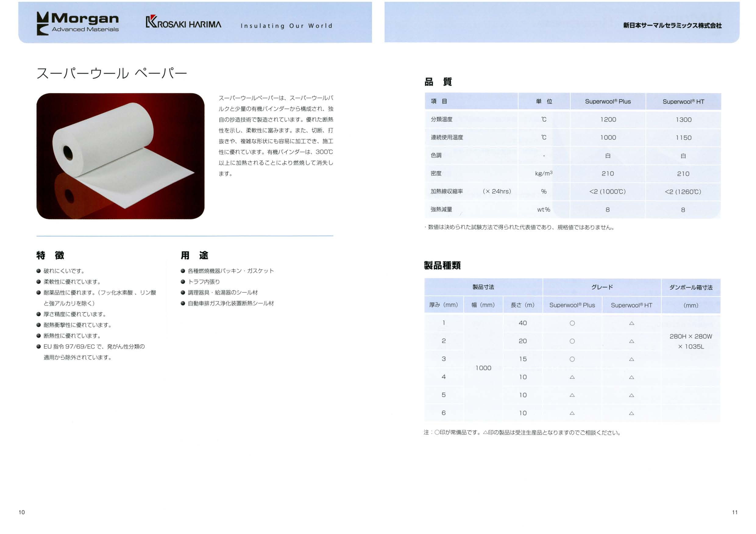Viewport: 756px width, 534px height.
Task: Click the bullet 耐熱衝撃性に優れています。
Action: pyautogui.click(x=74, y=325)
